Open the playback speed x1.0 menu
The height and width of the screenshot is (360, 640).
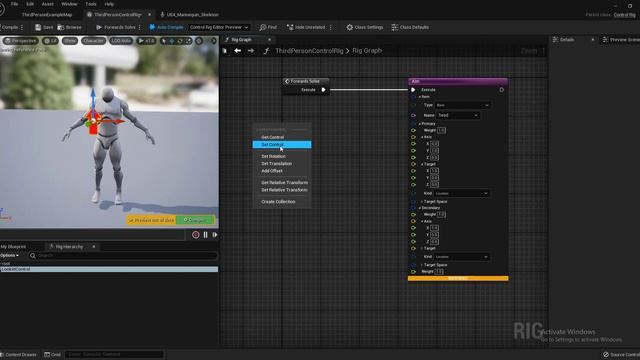[147, 41]
